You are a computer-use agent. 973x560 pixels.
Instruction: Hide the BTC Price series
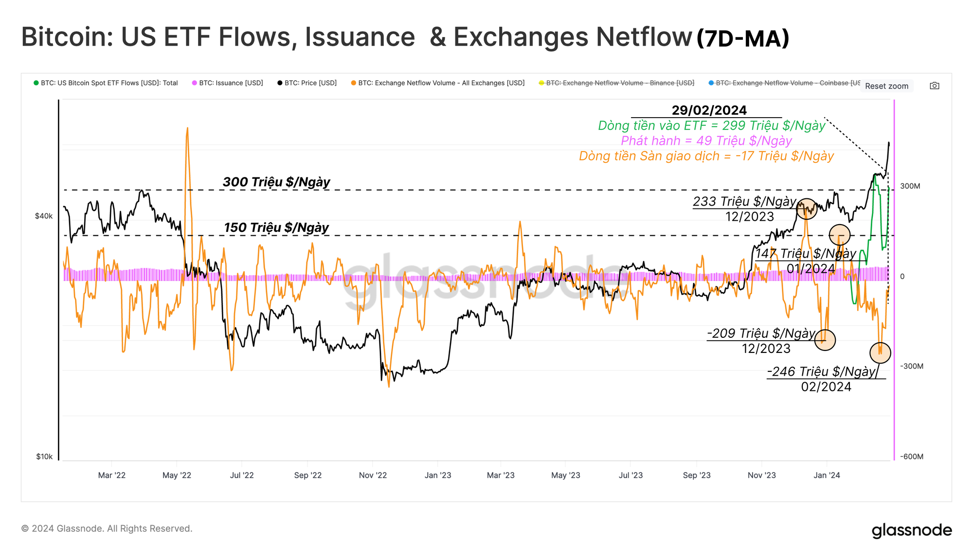tap(310, 83)
